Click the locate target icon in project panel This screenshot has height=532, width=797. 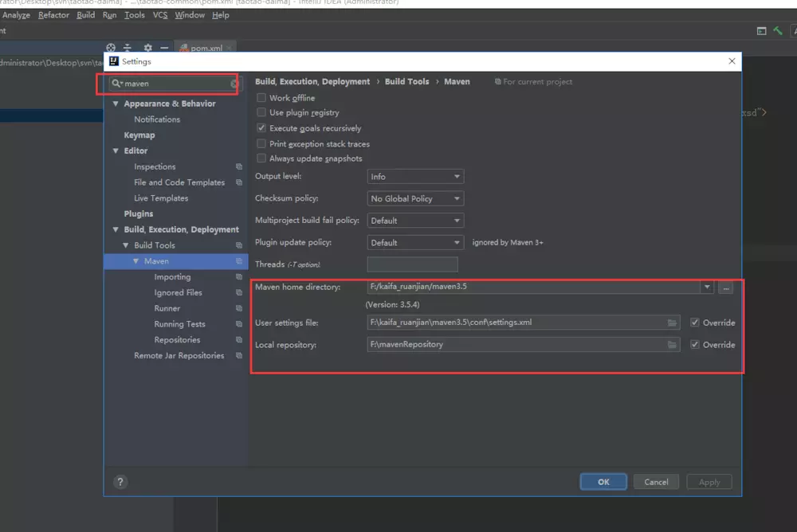(111, 48)
